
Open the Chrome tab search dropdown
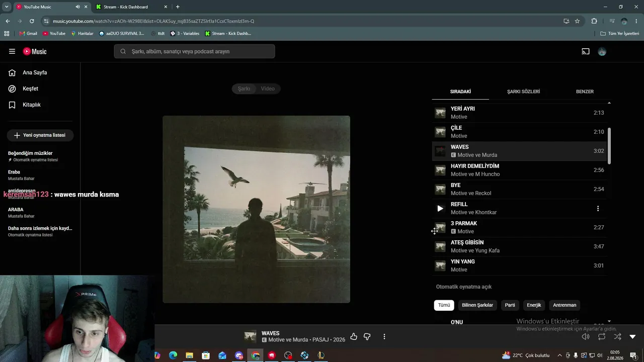coord(7,7)
